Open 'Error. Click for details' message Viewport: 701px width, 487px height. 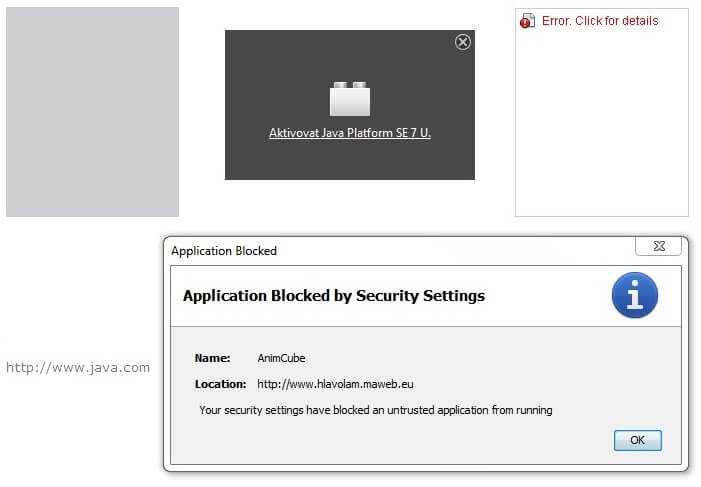tap(600, 21)
